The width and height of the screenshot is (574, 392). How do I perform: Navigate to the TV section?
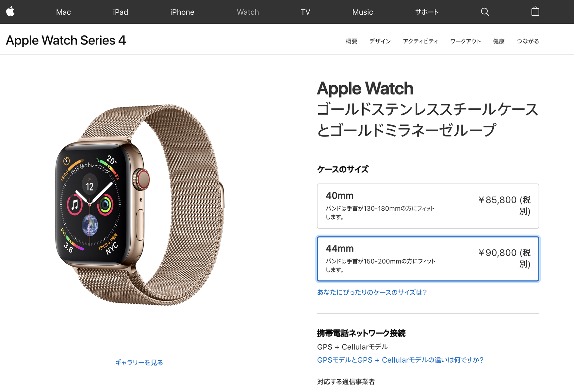coord(305,12)
